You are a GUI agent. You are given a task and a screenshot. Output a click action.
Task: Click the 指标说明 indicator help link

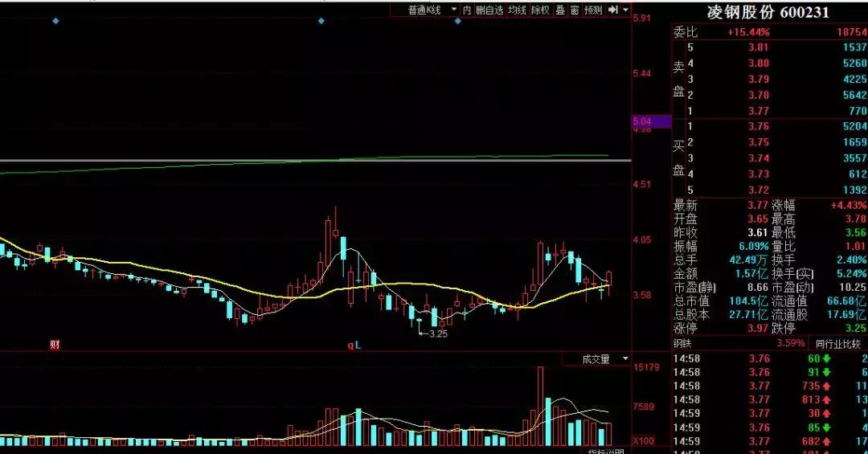coord(606,452)
